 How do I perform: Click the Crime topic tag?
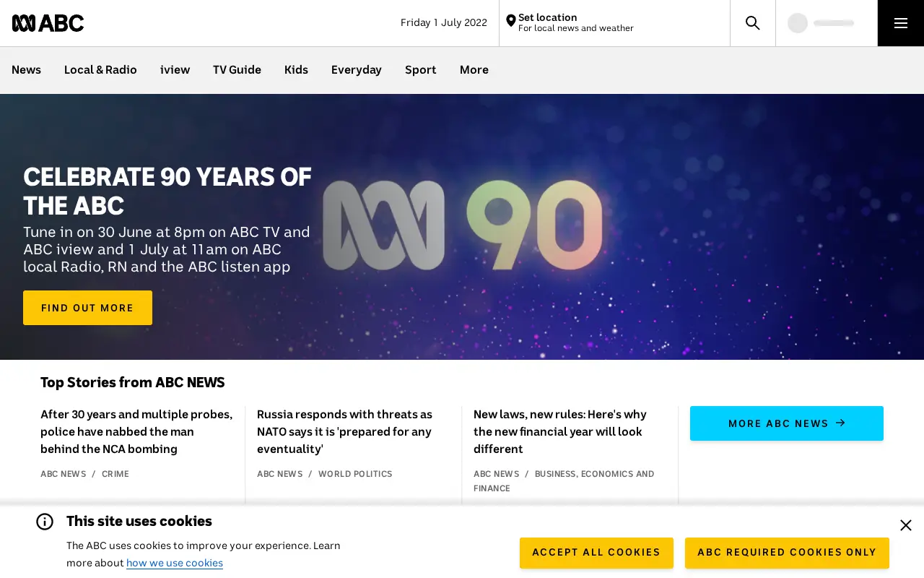pyautogui.click(x=115, y=474)
